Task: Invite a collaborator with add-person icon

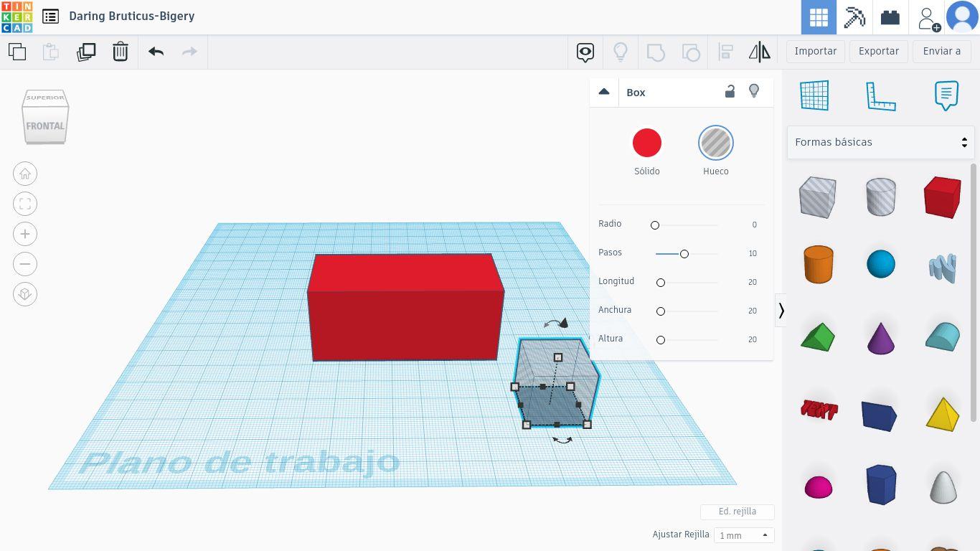Action: (928, 18)
